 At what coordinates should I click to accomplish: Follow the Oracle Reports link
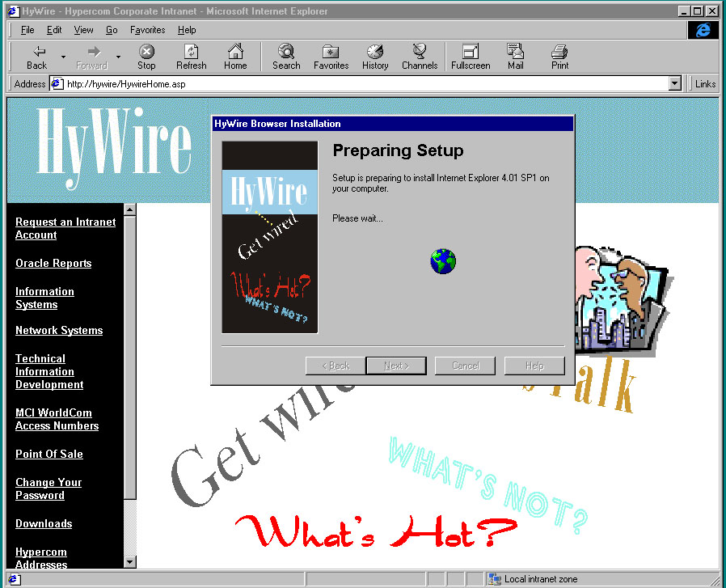point(53,264)
